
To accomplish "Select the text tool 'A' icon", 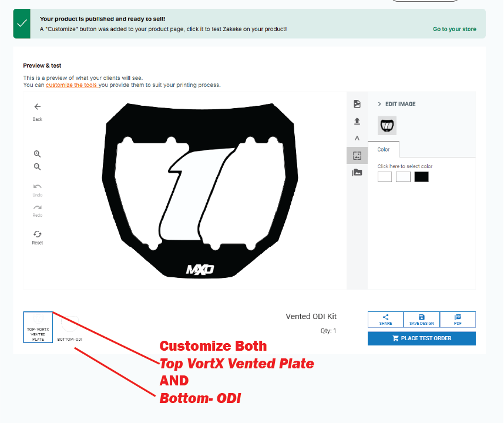I will (357, 138).
